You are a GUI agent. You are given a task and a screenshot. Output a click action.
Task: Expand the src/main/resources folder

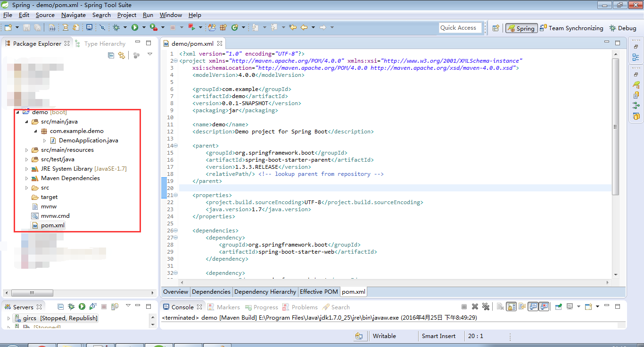tap(27, 150)
